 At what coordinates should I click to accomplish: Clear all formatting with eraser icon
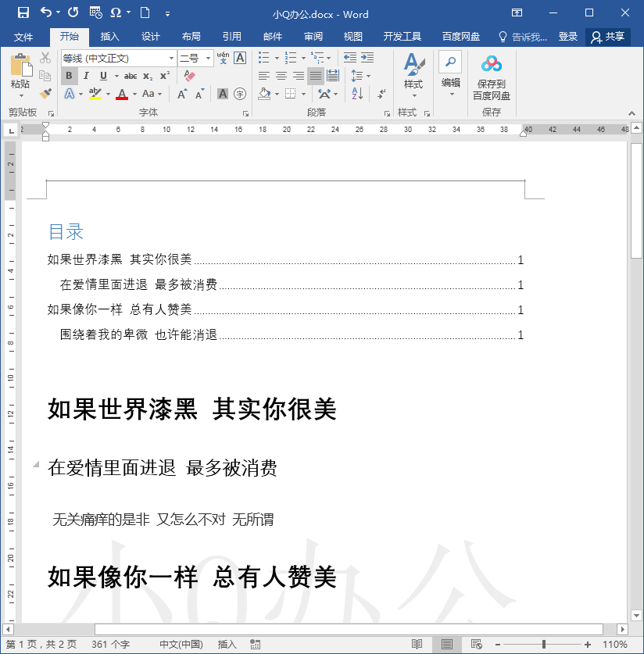point(189,76)
